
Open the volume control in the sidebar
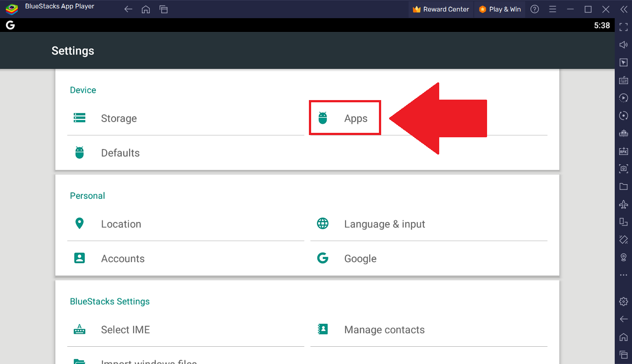[x=623, y=44]
